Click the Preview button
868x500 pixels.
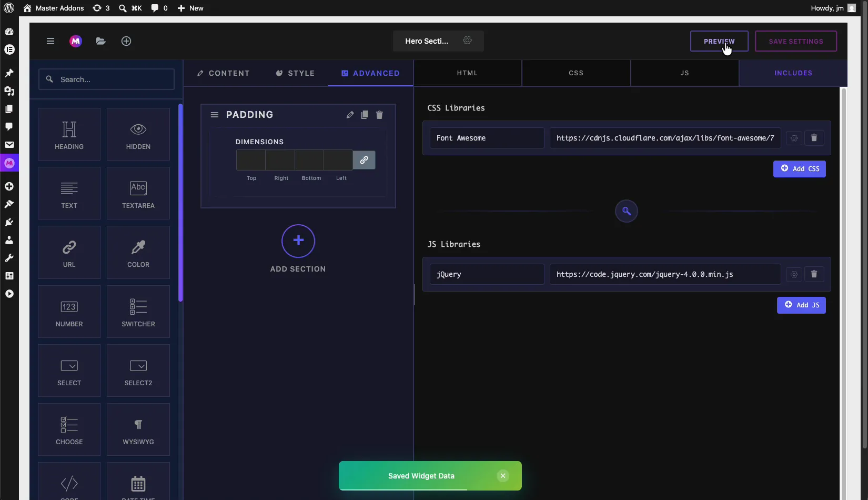(x=719, y=41)
